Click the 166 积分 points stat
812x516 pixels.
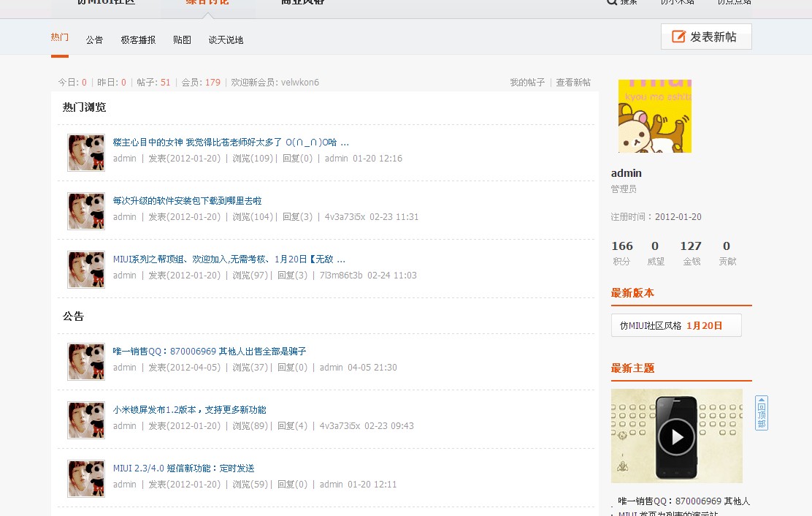[622, 253]
